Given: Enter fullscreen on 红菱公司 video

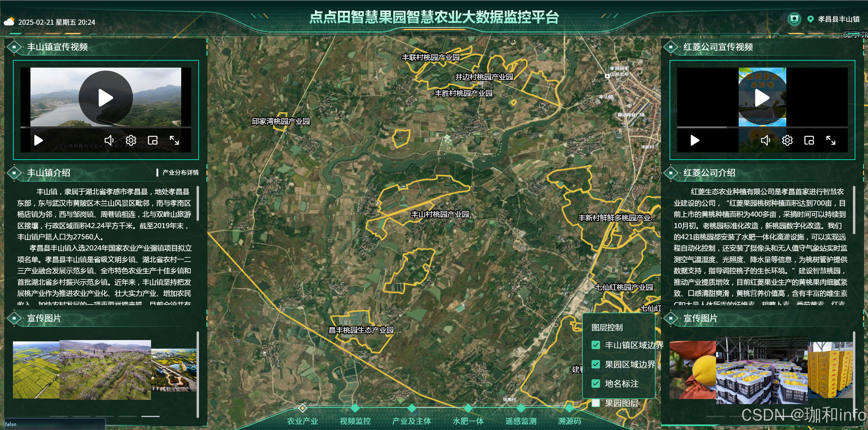Looking at the screenshot, I should pos(831,140).
